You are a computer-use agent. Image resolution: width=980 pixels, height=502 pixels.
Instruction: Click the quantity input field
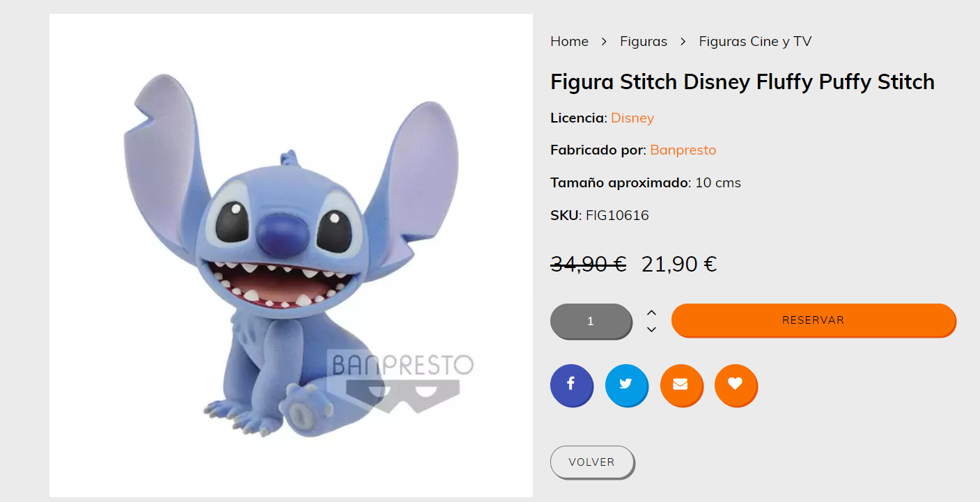591,321
